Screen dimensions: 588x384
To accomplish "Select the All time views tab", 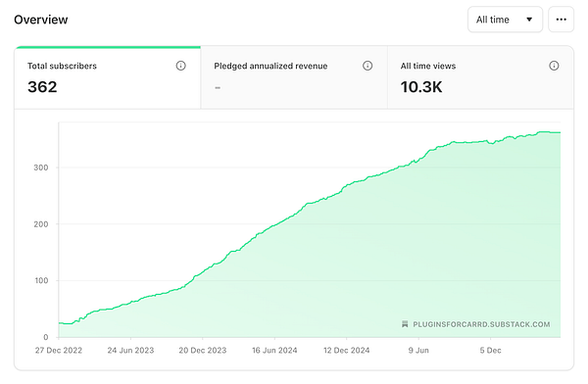I will point(480,78).
